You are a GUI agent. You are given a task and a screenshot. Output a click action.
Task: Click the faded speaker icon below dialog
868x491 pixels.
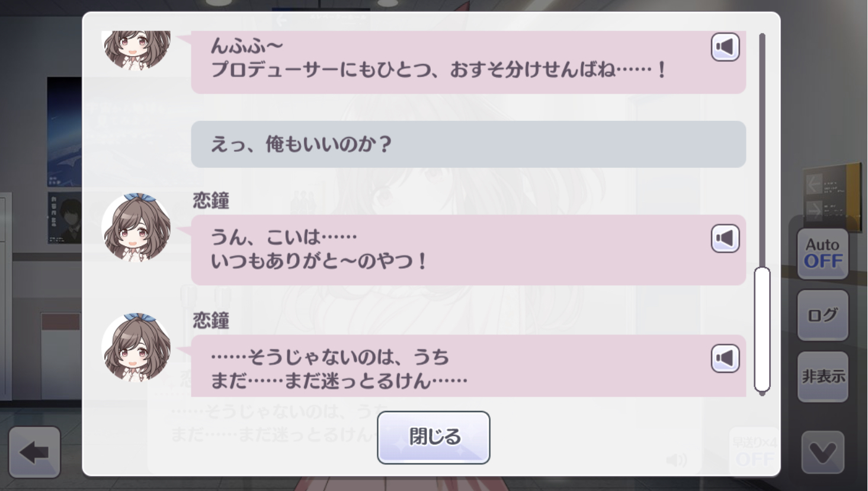pyautogui.click(x=676, y=460)
